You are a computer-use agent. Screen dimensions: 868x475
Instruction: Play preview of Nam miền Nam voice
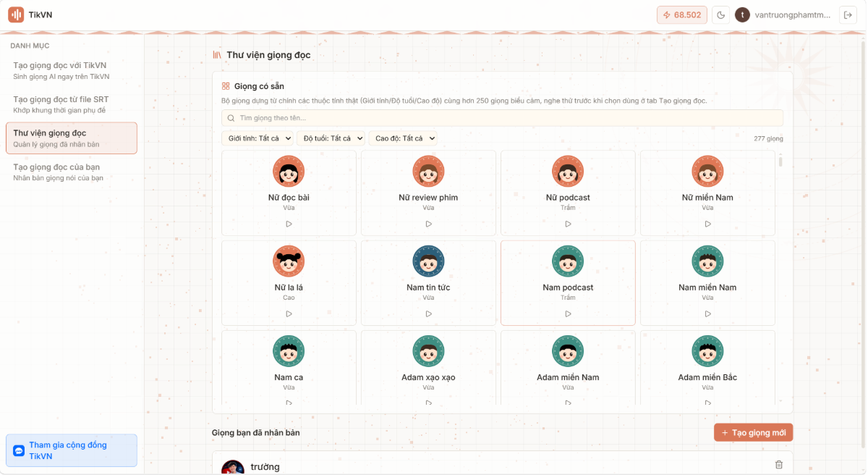[707, 314]
